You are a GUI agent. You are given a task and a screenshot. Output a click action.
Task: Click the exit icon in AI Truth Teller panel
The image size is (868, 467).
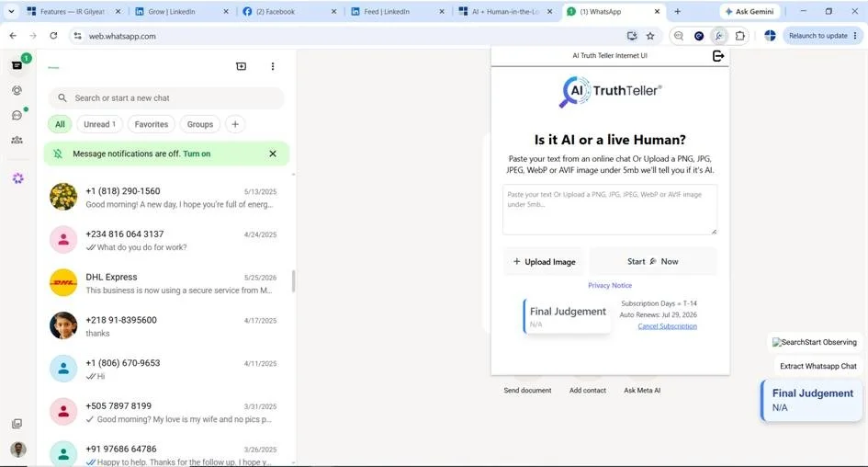click(x=718, y=56)
